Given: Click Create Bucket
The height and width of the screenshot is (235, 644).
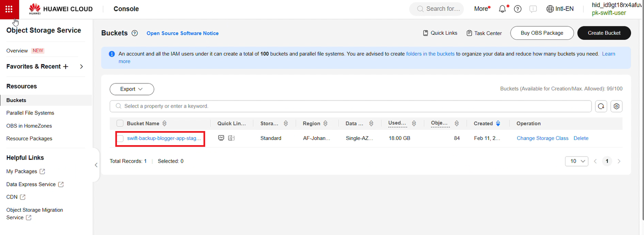Looking at the screenshot, I should click(604, 33).
